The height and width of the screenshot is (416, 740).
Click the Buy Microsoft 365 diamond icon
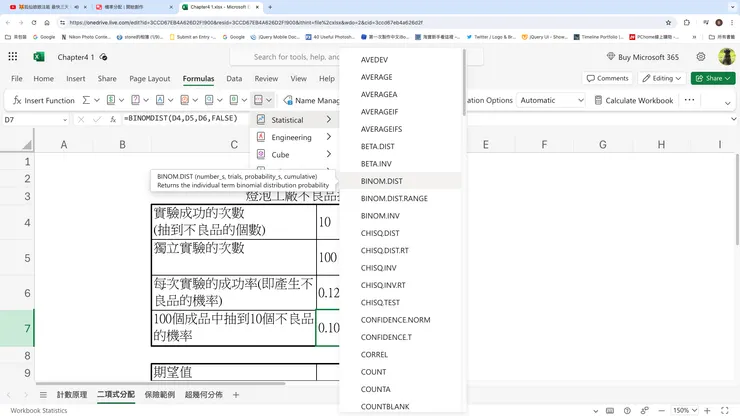(x=611, y=57)
